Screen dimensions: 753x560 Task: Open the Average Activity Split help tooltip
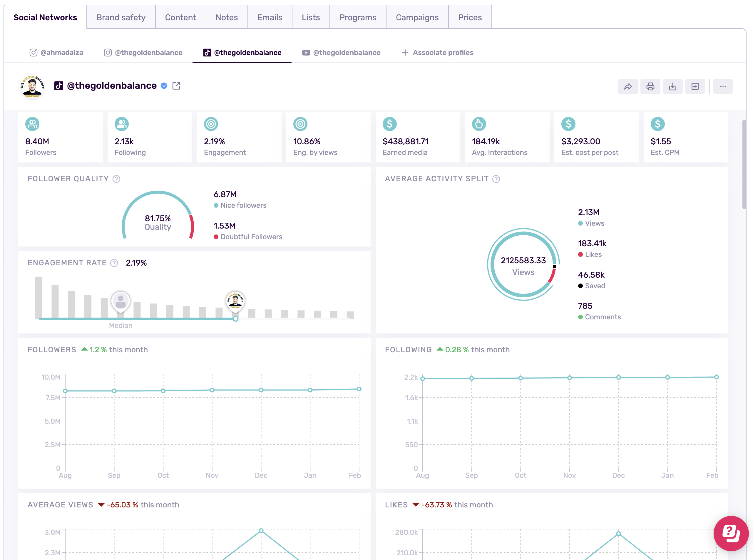pyautogui.click(x=496, y=179)
